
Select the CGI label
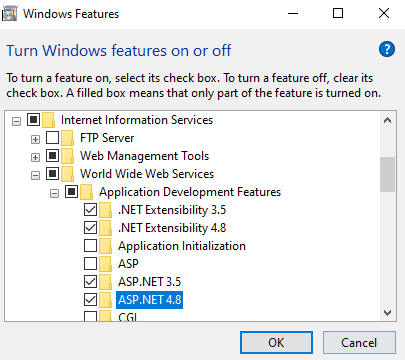pos(128,317)
